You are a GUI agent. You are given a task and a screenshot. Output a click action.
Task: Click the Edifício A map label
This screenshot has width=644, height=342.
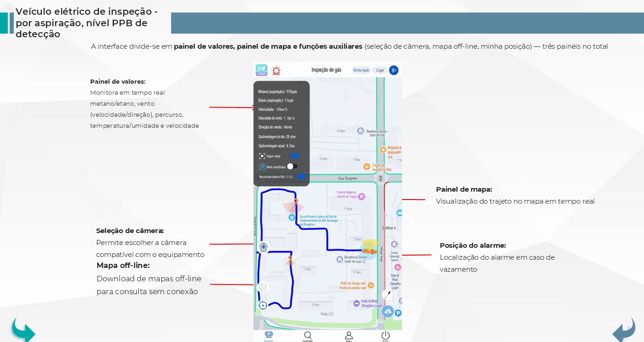tap(389, 228)
